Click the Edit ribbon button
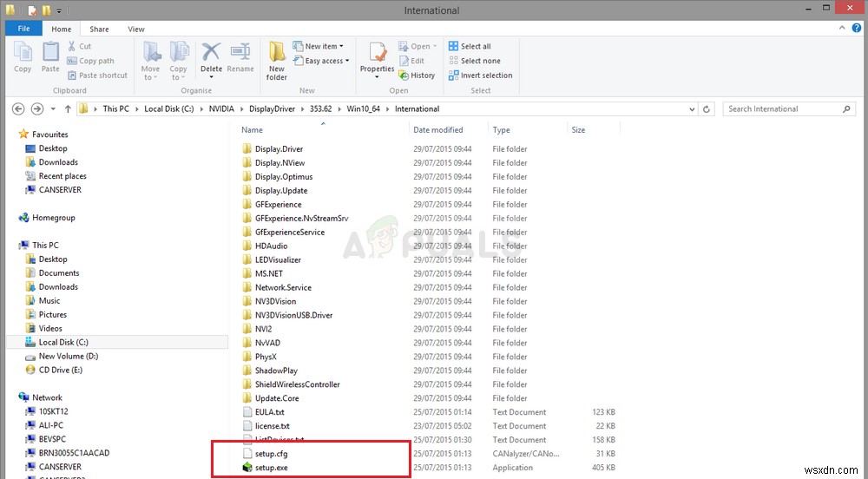 pos(411,61)
